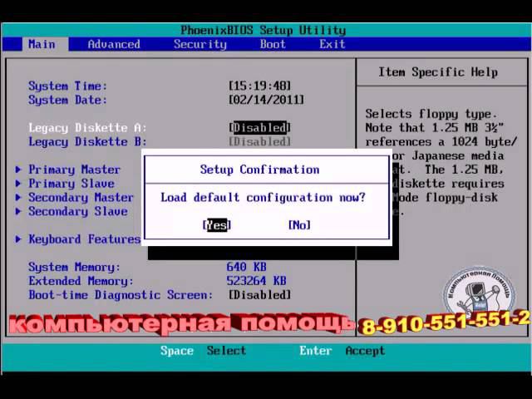Image resolution: width=532 pixels, height=399 pixels.
Task: Expand Secondary Master arrow
Action: [x=18, y=197]
